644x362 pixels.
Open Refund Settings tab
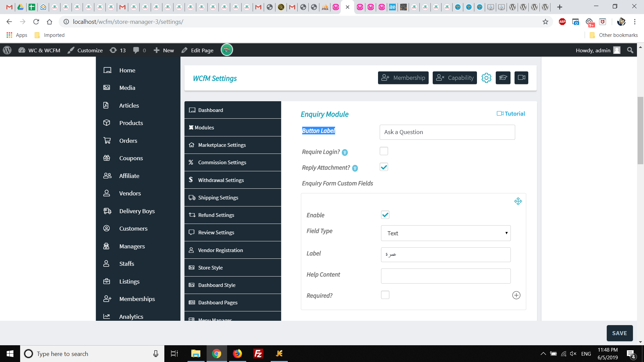tap(233, 215)
